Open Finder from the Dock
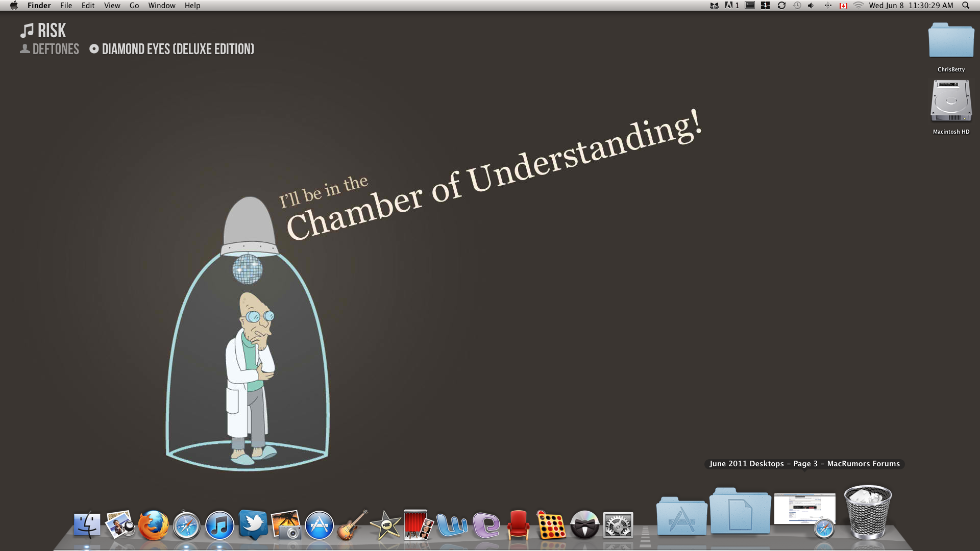 tap(87, 524)
